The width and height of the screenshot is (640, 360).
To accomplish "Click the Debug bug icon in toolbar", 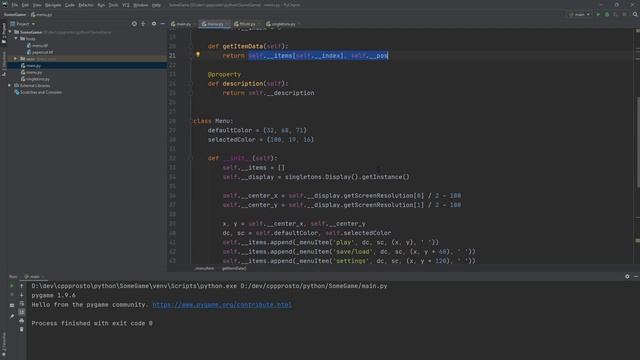I will [x=607, y=14].
